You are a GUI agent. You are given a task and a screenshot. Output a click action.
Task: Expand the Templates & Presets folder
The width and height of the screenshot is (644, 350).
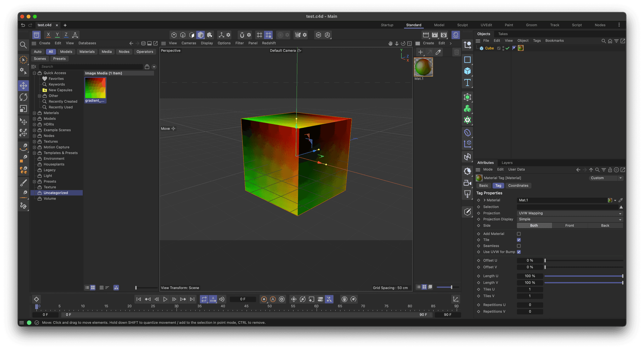(x=35, y=153)
